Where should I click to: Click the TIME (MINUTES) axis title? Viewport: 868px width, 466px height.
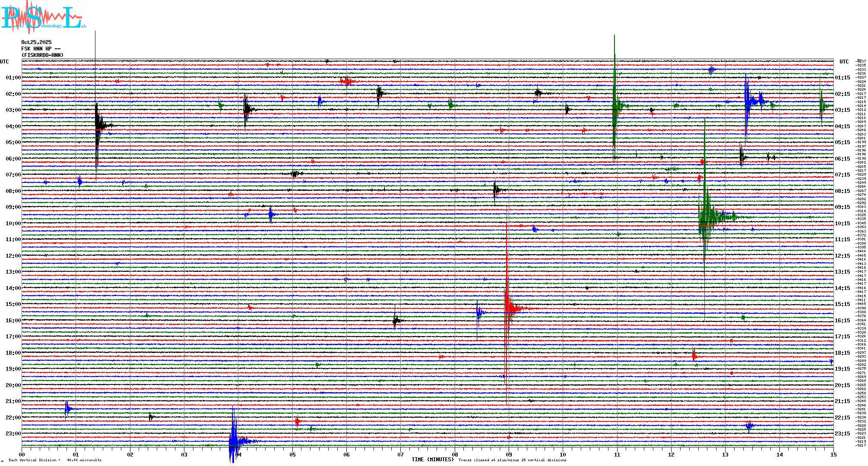tap(432, 460)
